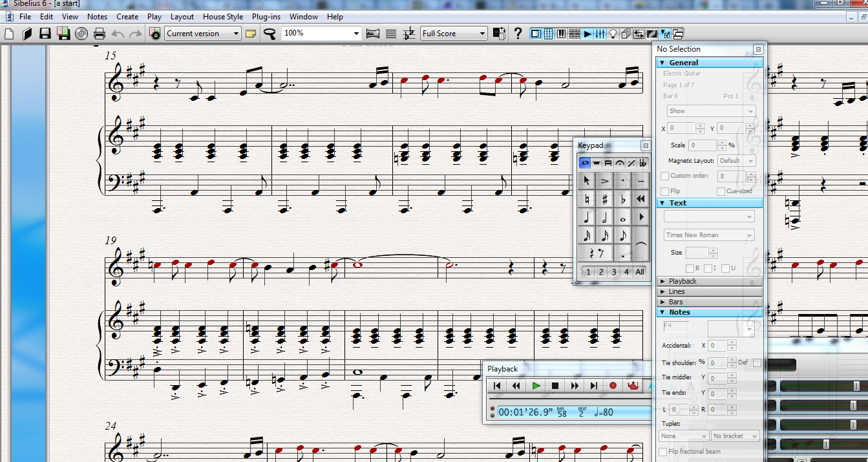Expand the Playback section in Properties
This screenshot has height=462, width=868.
(x=682, y=281)
